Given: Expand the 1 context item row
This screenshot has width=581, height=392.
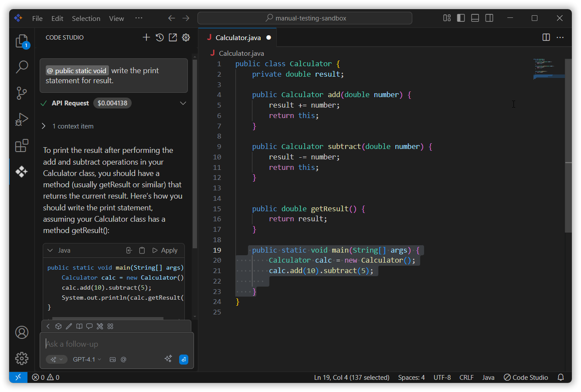Looking at the screenshot, I should coord(68,126).
